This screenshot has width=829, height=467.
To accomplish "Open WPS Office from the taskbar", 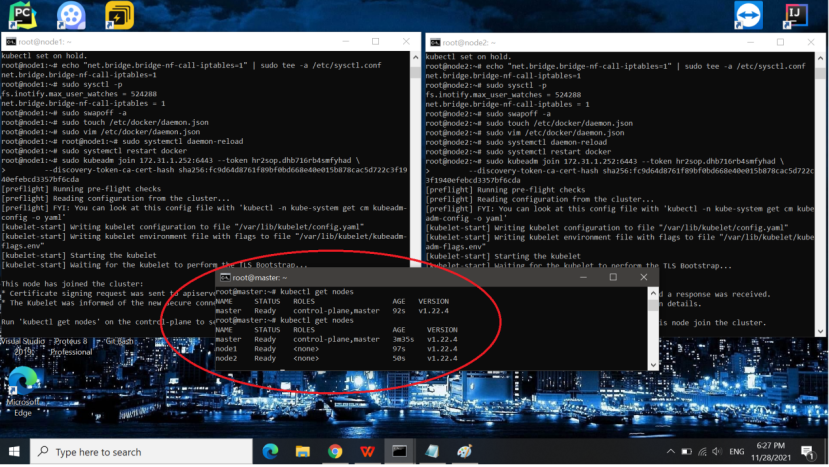I will tap(367, 451).
